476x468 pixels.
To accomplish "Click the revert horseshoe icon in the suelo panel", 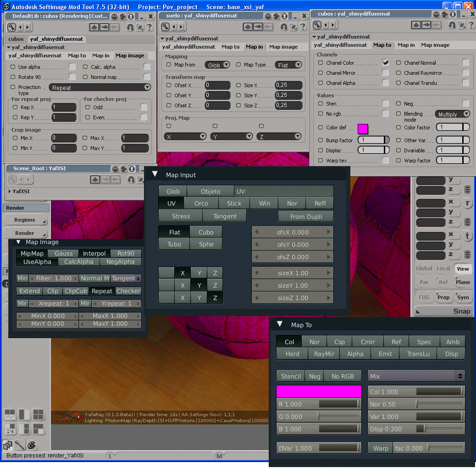I will [283, 27].
